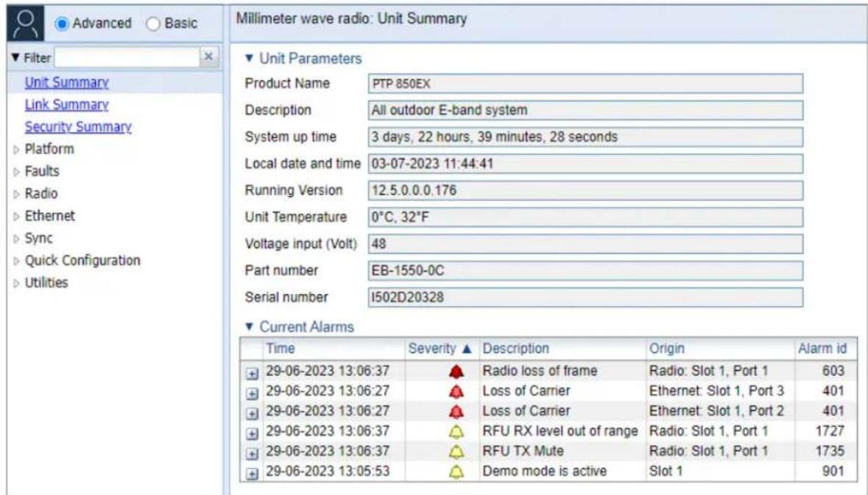868x495 pixels.
Task: Click 'Ethernet: Slot 1, Port 3' origin cell
Action: [x=716, y=391]
